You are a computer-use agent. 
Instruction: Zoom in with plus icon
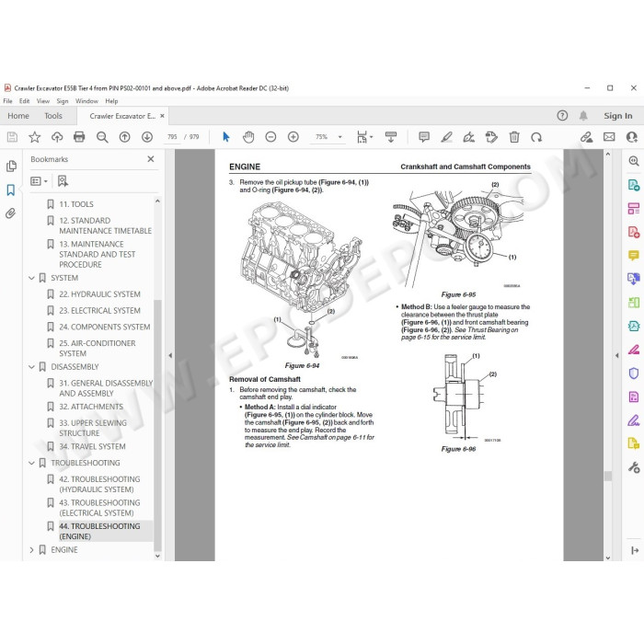pos(293,137)
